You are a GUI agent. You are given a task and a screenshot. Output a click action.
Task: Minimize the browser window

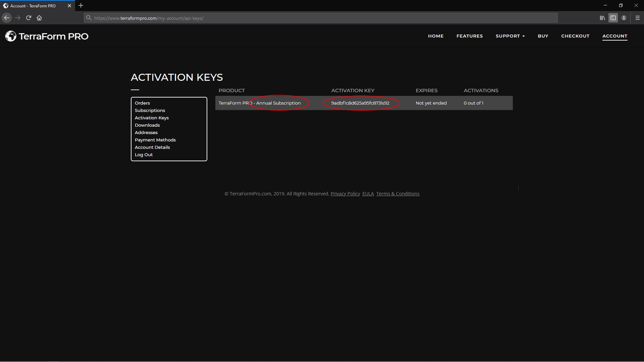tap(605, 5)
